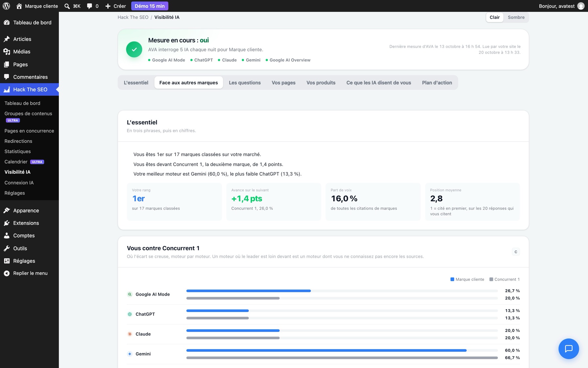Click the Claude row icon
Screen dimensions: 588x368
pyautogui.click(x=130, y=334)
